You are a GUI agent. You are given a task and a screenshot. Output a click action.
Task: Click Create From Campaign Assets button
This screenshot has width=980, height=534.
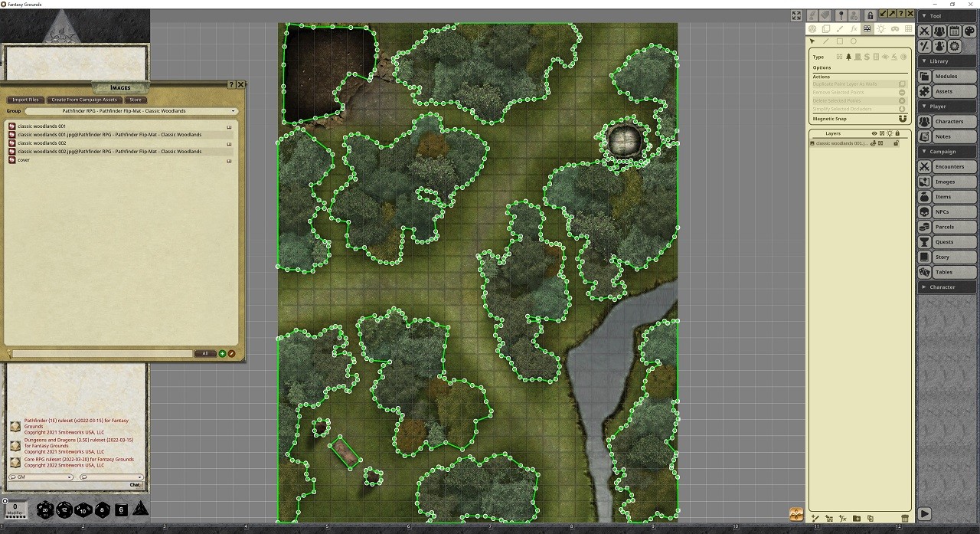[x=84, y=100]
